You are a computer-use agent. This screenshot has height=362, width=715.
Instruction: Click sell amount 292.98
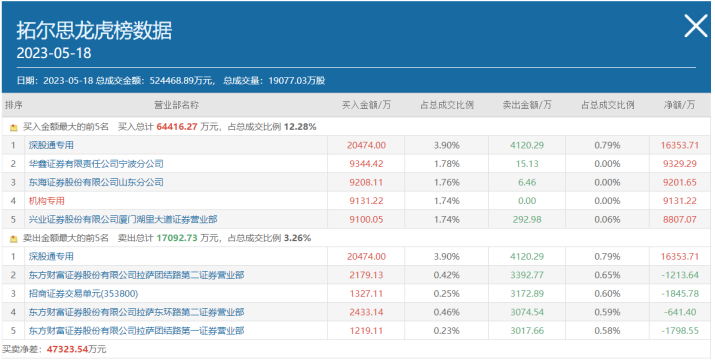[x=527, y=219]
